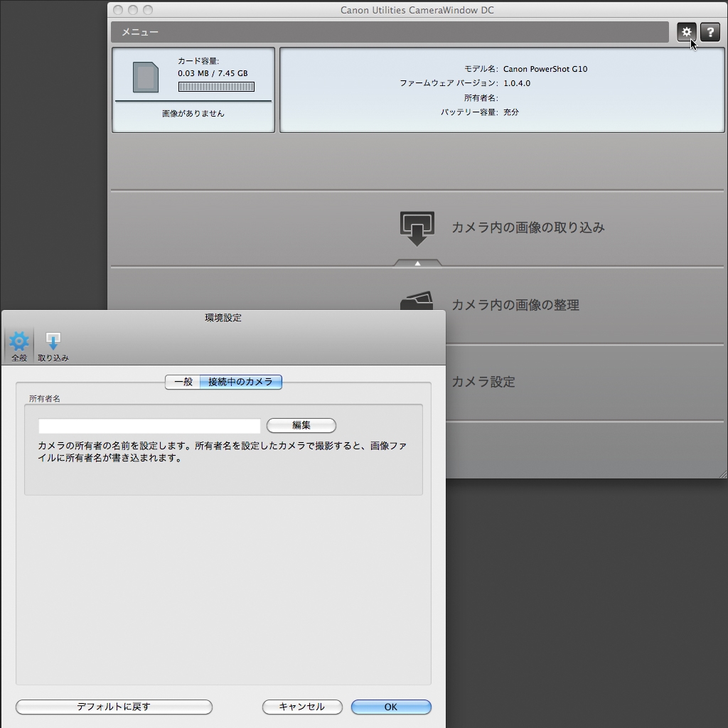This screenshot has width=728, height=728.
Task: Select the 全般 gear icon in preferences toolbar
Action: point(19,346)
